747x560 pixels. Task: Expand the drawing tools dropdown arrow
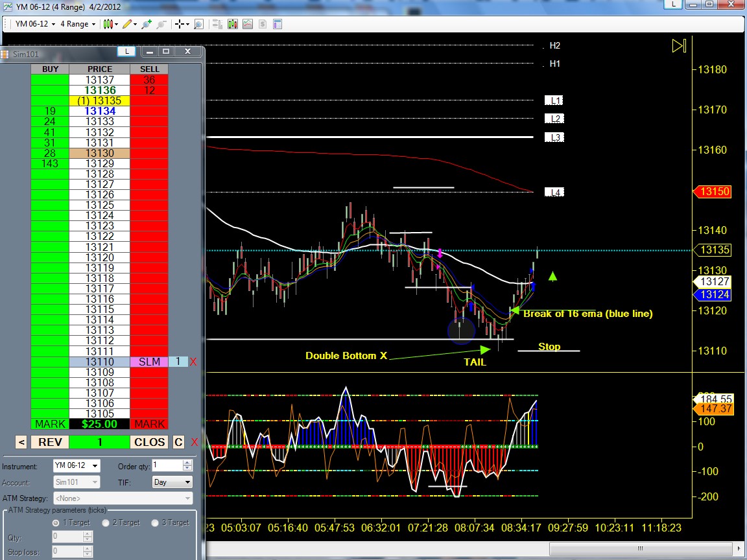tap(136, 24)
